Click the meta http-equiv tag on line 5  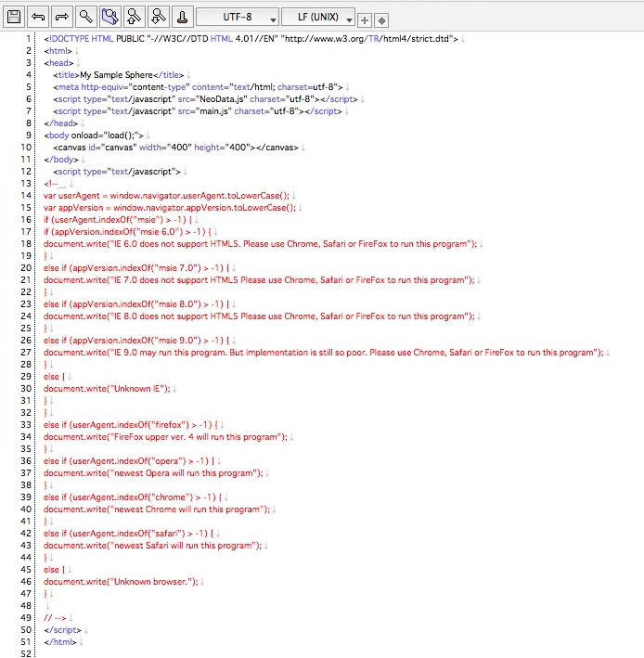(x=198, y=87)
